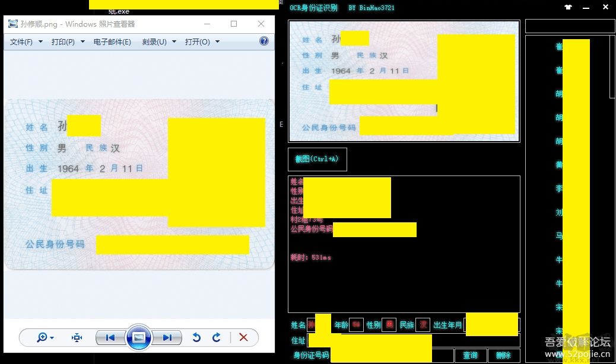Start the slideshow with center round button
616x364 pixels.
138,337
